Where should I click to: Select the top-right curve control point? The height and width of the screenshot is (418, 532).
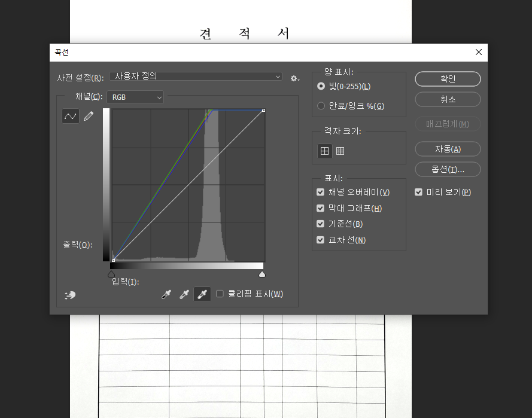coord(264,110)
